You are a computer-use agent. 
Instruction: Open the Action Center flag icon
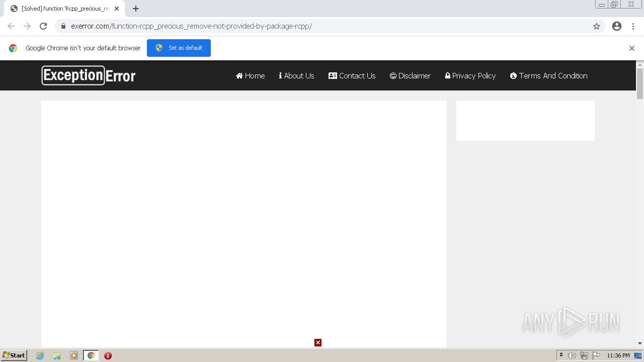pyautogui.click(x=596, y=355)
